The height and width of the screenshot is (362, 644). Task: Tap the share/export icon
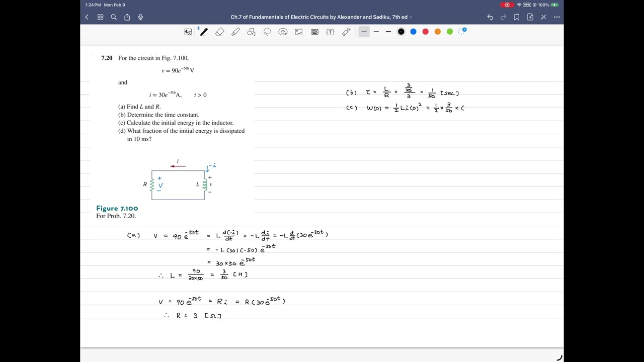[x=127, y=17]
